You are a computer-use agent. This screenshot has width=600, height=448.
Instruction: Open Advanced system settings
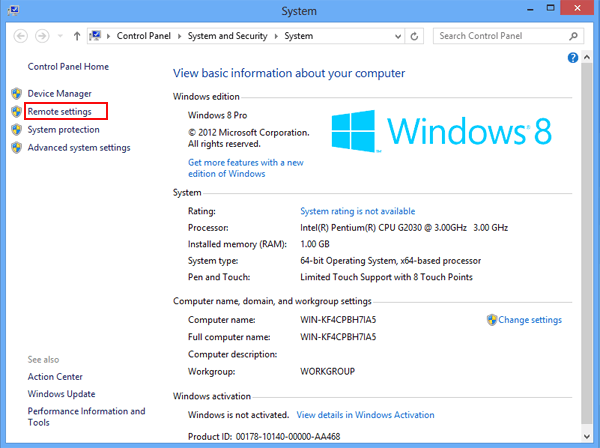click(79, 148)
